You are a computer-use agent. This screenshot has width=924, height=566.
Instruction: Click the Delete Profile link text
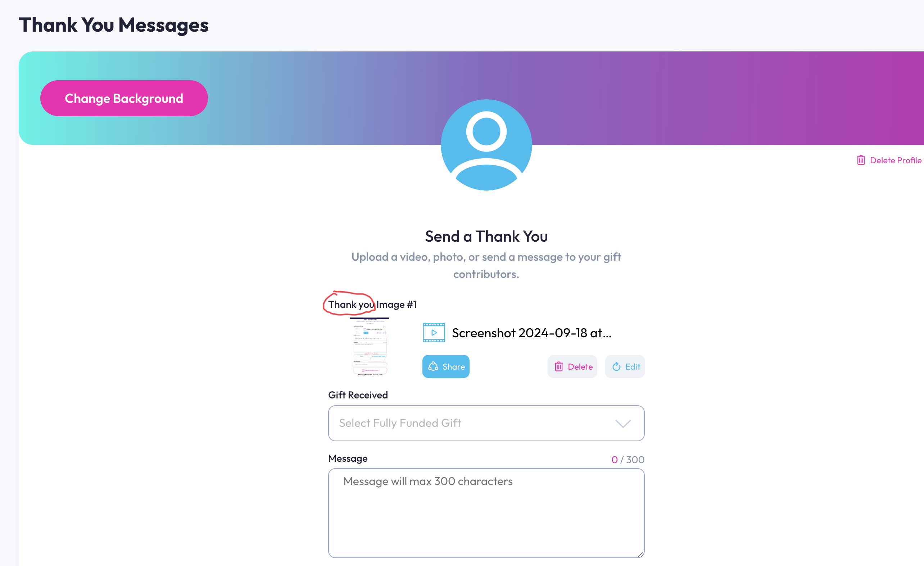coord(896,160)
